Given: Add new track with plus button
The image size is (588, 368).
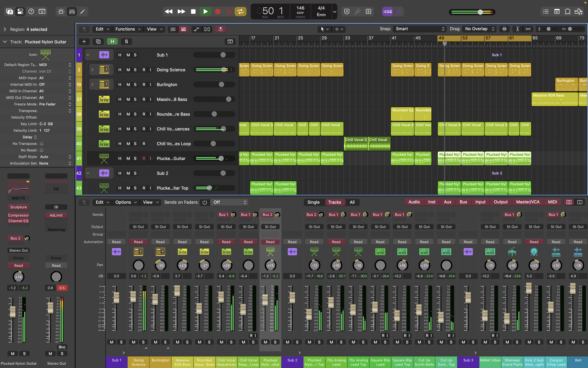Looking at the screenshot, I should click(84, 42).
